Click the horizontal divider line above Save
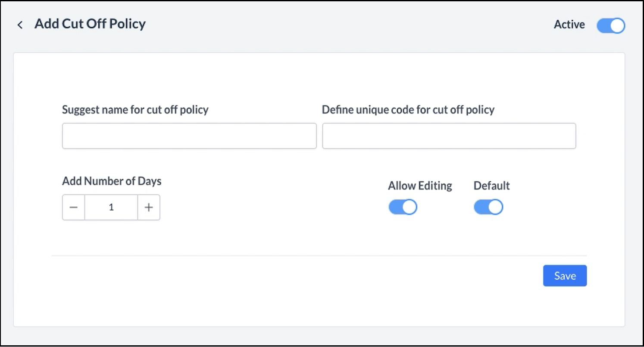 [319, 256]
